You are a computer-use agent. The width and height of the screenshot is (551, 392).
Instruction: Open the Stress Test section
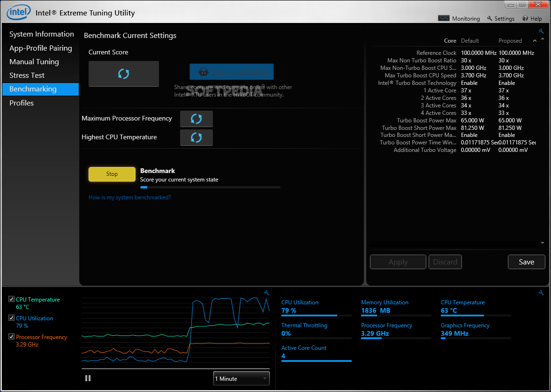point(27,75)
